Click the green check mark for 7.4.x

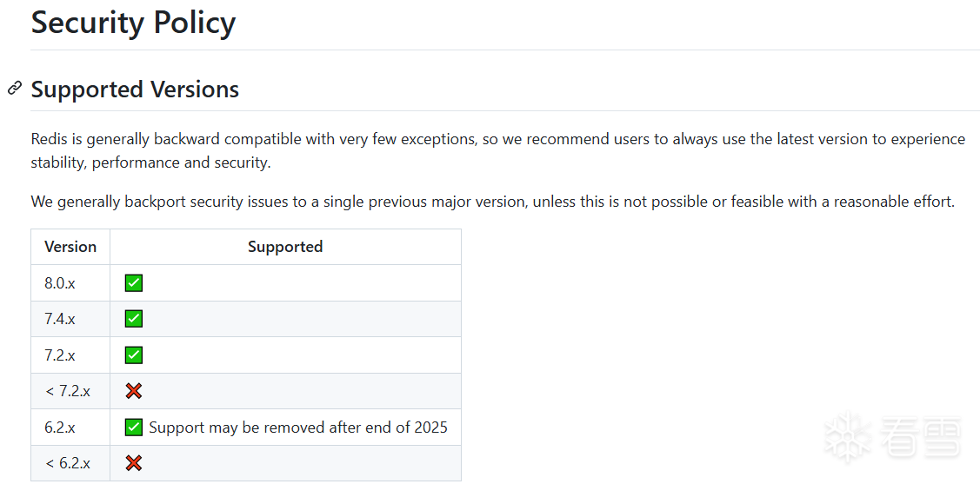[133, 319]
